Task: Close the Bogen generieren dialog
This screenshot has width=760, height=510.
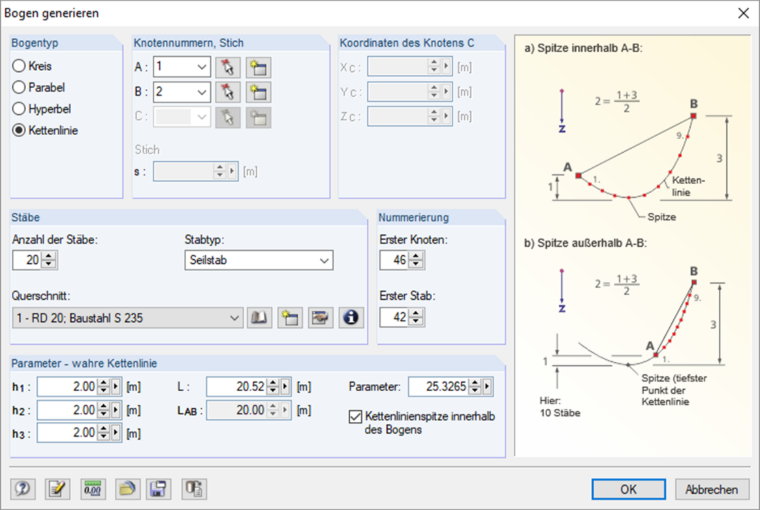Action: (x=744, y=13)
